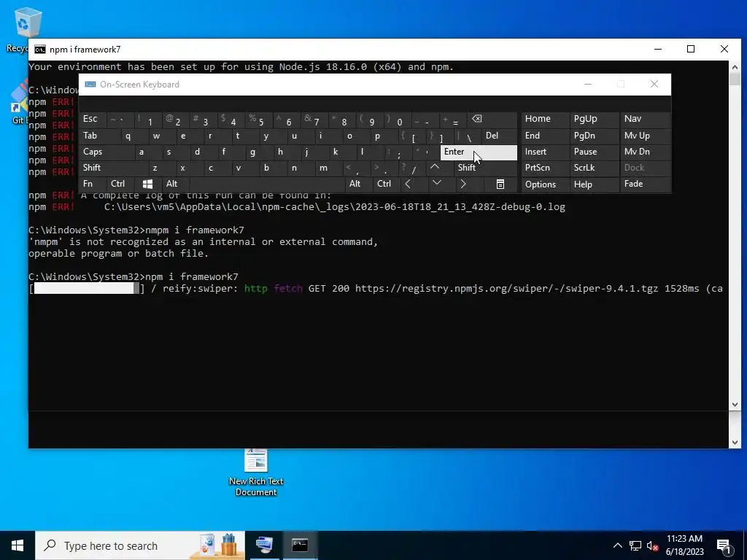
Task: Click the Insert key
Action: click(x=545, y=152)
